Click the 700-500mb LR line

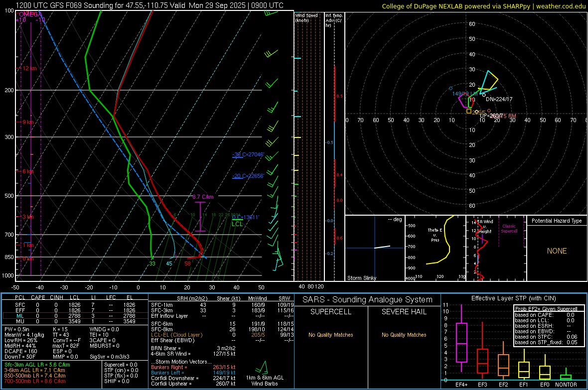[x=35, y=381]
